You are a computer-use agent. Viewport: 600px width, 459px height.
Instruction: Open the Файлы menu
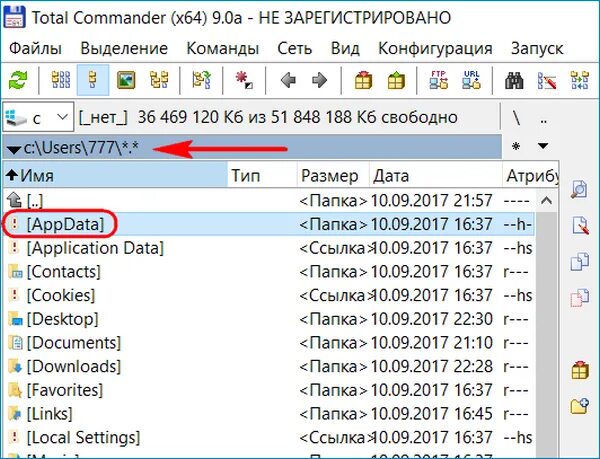pyautogui.click(x=36, y=49)
